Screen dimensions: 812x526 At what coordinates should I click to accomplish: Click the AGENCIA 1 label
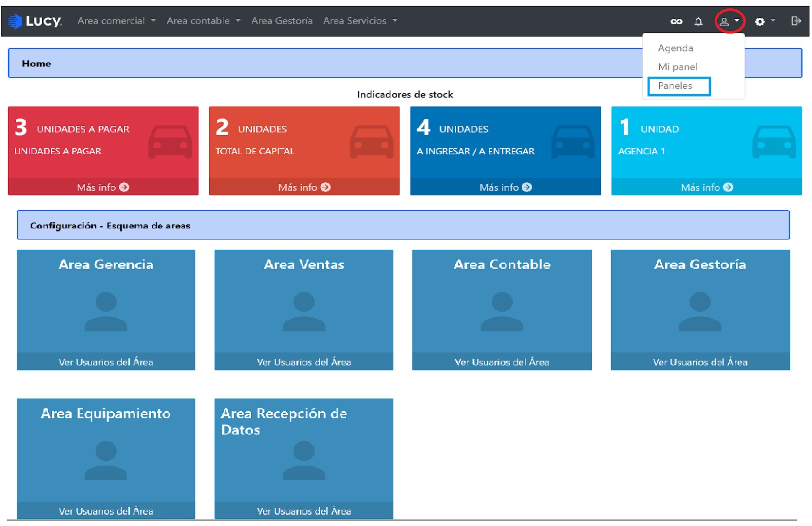[641, 151]
